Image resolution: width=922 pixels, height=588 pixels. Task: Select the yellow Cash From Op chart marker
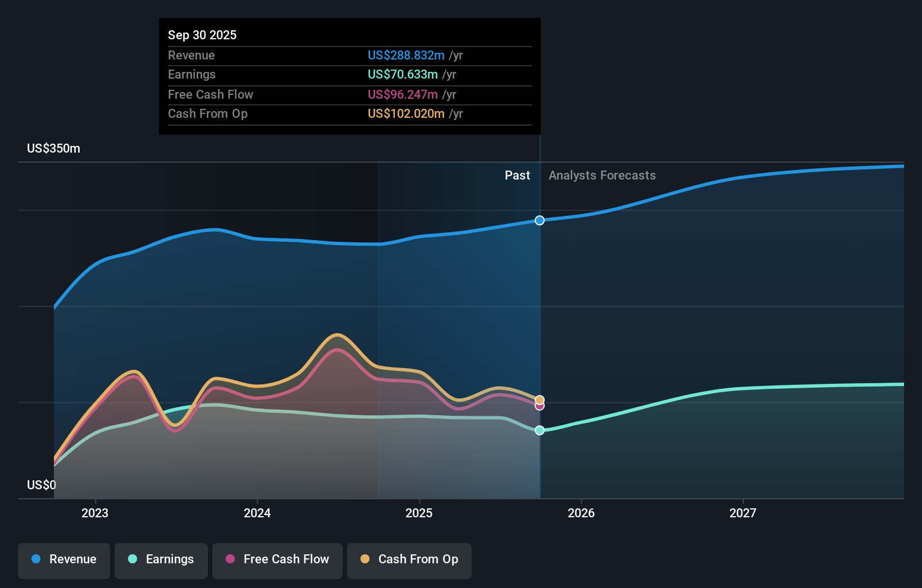coord(540,398)
